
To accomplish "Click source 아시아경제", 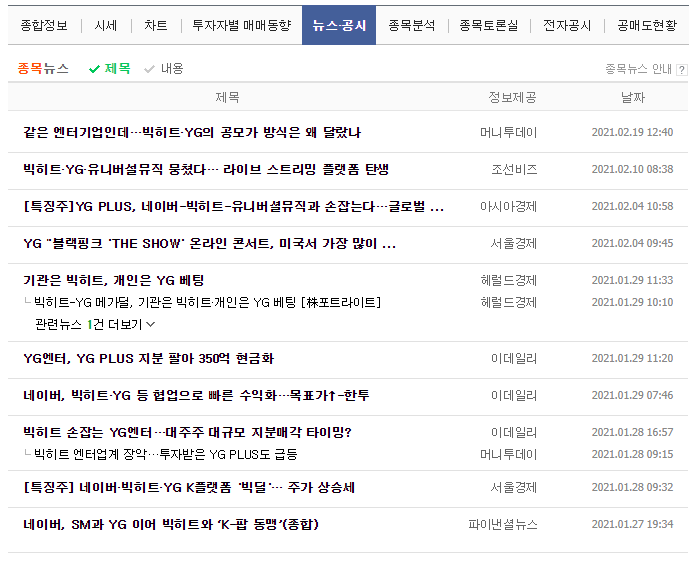I will pos(508,207).
